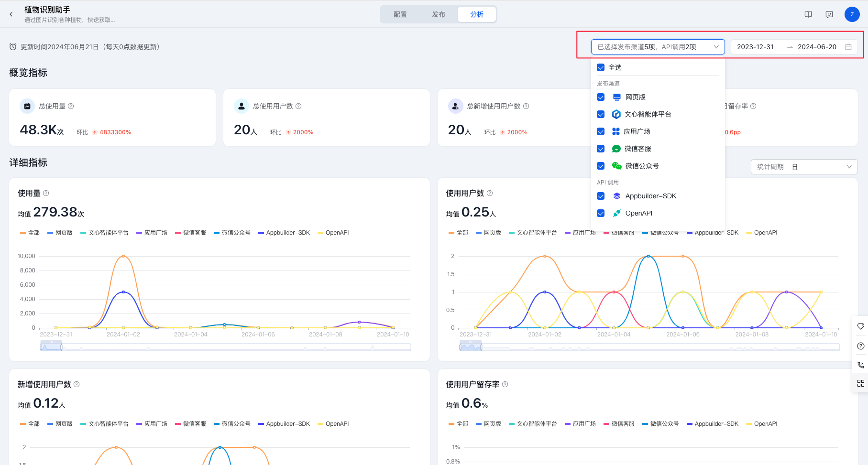
Task: Open the feedback message icon
Action: (829, 14)
